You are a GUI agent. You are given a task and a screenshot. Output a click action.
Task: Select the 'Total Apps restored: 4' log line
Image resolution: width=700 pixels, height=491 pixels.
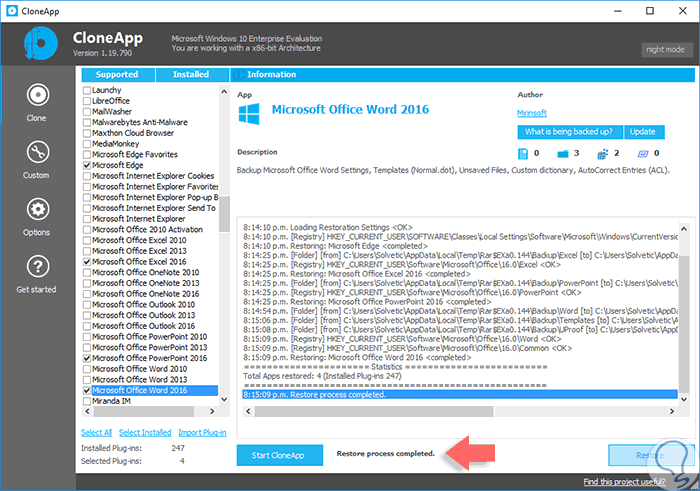tap(322, 376)
